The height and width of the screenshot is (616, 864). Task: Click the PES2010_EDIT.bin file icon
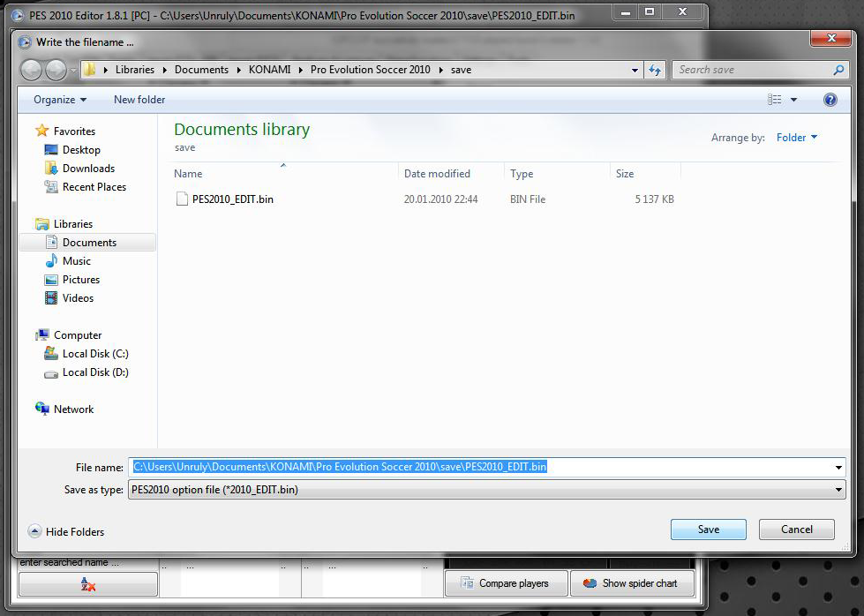point(181,199)
